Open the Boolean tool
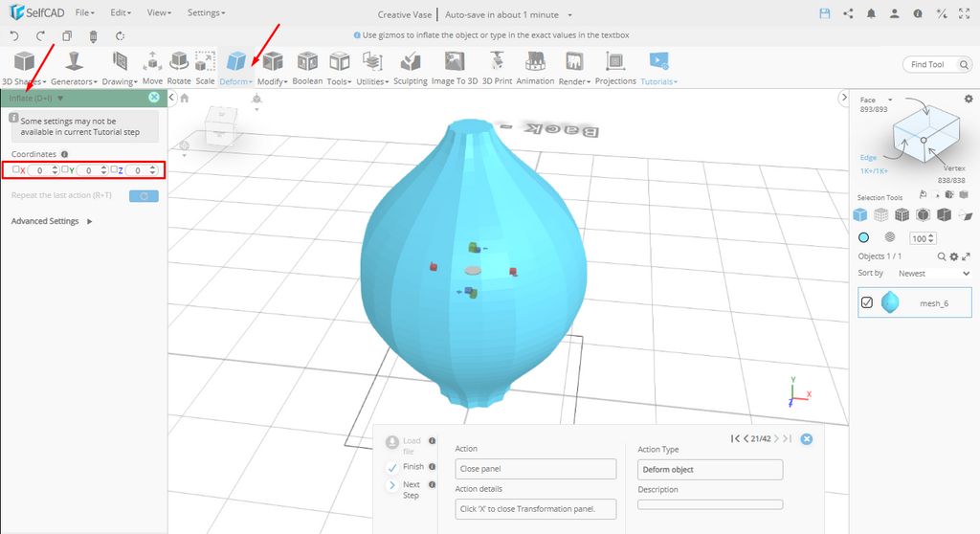Image resolution: width=980 pixels, height=534 pixels. click(x=307, y=68)
